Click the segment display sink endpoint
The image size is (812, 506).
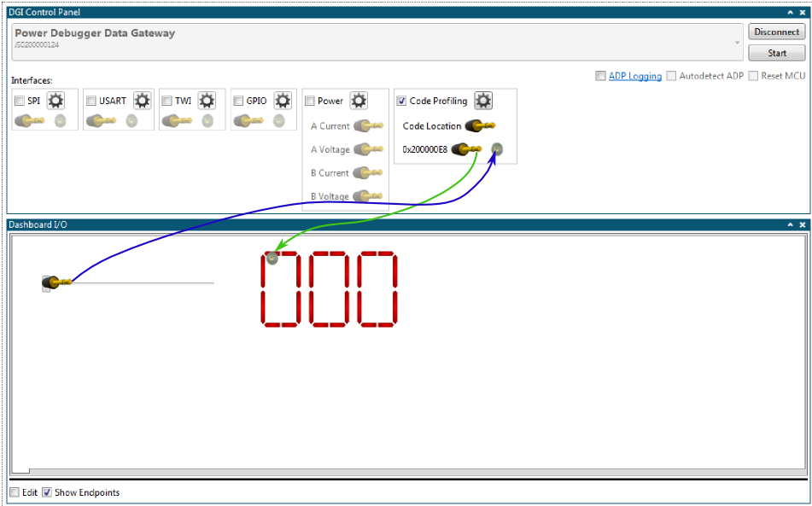click(272, 258)
